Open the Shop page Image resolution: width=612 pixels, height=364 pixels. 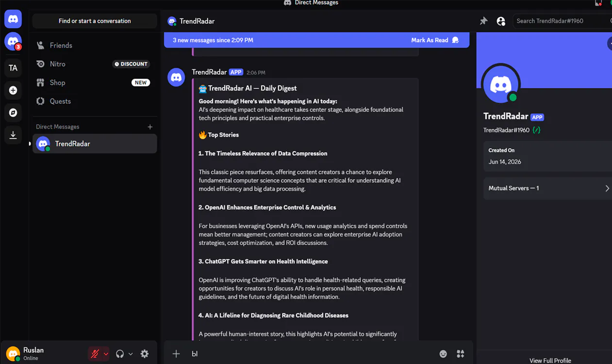click(x=95, y=82)
